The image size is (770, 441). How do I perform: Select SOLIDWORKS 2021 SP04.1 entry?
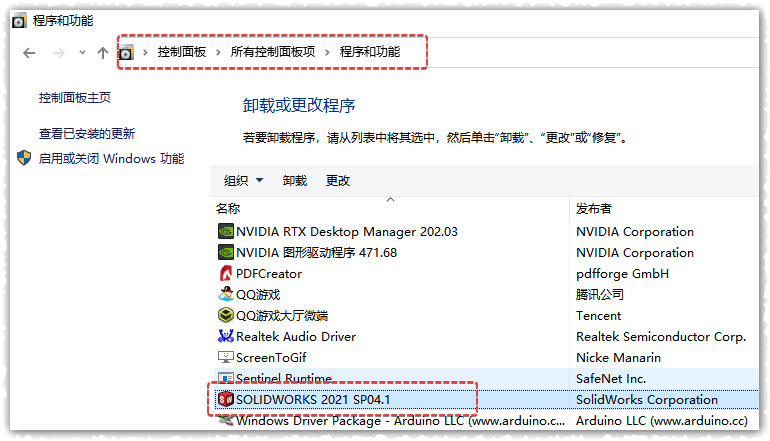[313, 400]
